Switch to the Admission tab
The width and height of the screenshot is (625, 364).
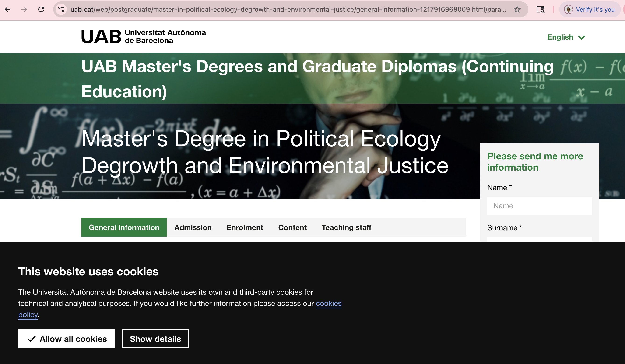coord(193,227)
